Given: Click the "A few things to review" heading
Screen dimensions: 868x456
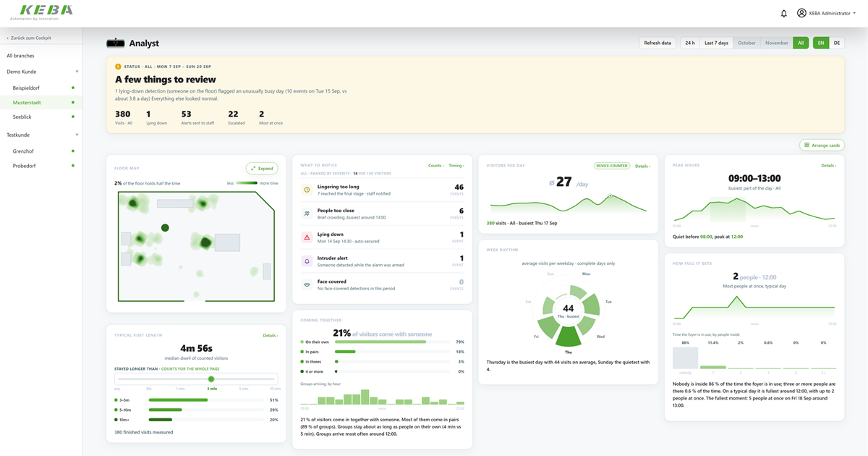Looking at the screenshot, I should pos(166,79).
